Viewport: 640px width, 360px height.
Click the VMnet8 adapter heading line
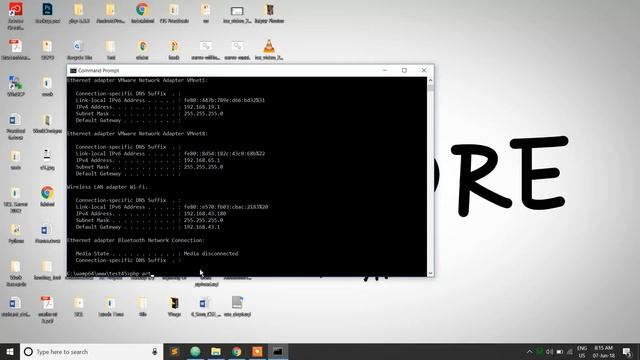137,133
